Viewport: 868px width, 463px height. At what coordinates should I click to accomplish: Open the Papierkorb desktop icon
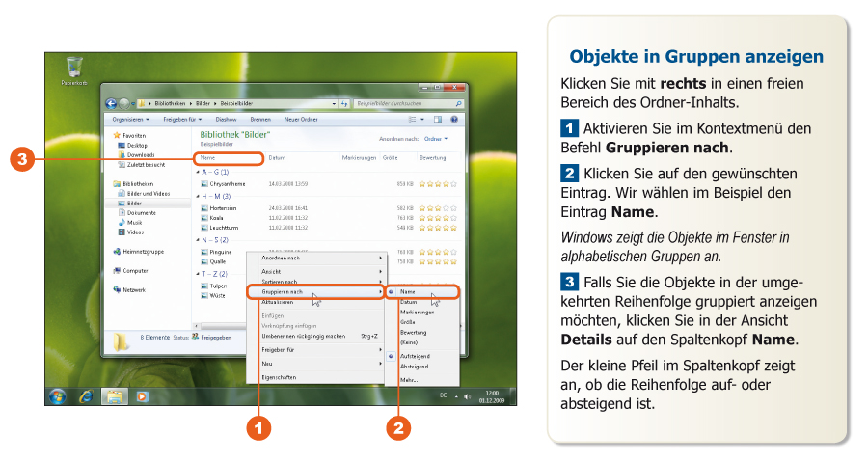pyautogui.click(x=73, y=69)
